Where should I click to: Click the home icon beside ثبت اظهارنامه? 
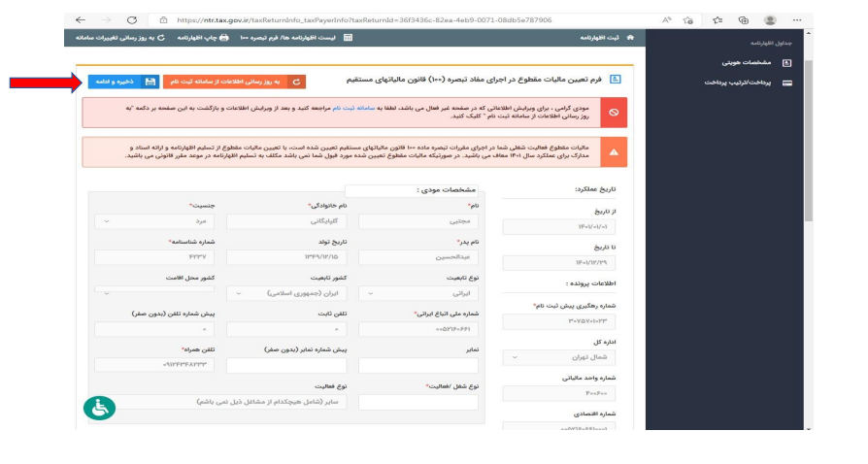pyautogui.click(x=630, y=38)
